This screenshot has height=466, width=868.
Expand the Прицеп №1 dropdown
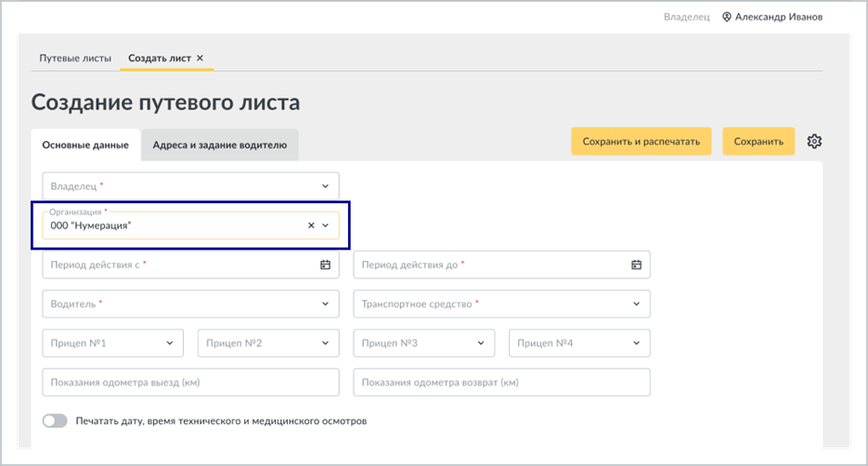169,343
